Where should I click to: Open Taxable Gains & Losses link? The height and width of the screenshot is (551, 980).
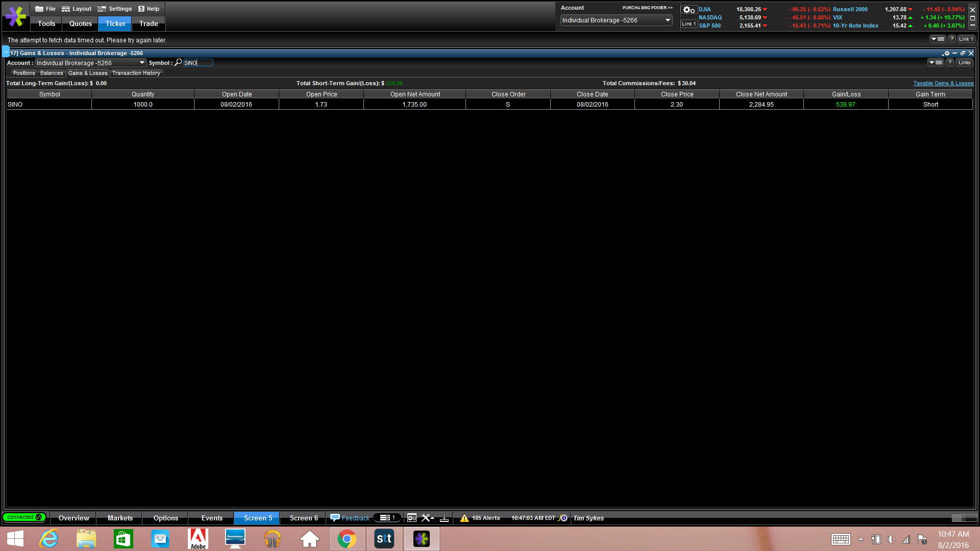[943, 83]
